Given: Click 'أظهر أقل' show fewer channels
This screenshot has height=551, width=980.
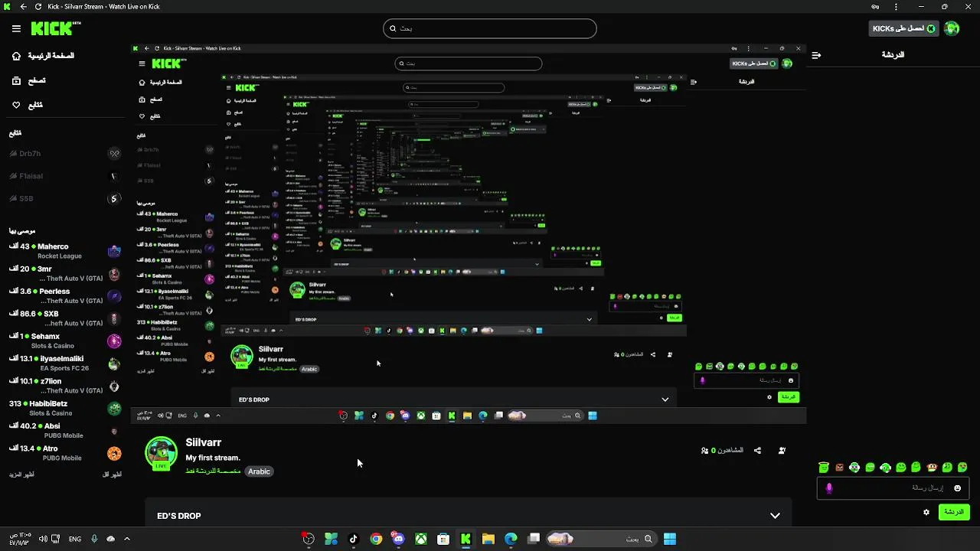Looking at the screenshot, I should pyautogui.click(x=112, y=474).
